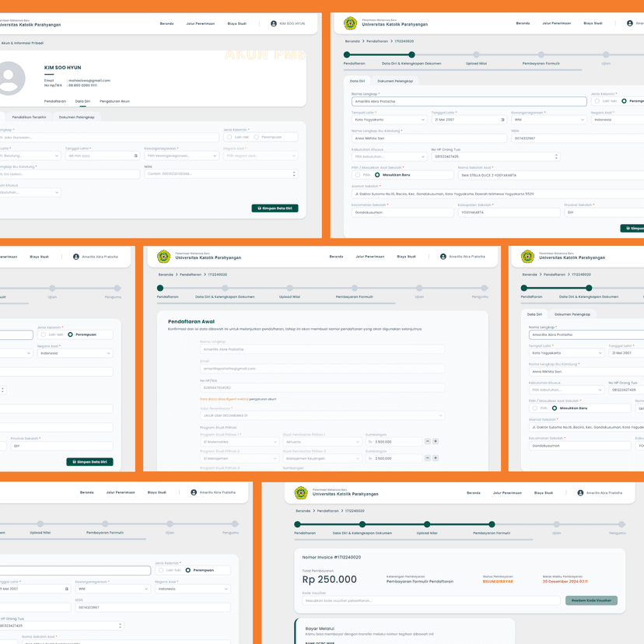
Task: Select Perempuan radio on the bottom-left screen
Action: (x=187, y=570)
